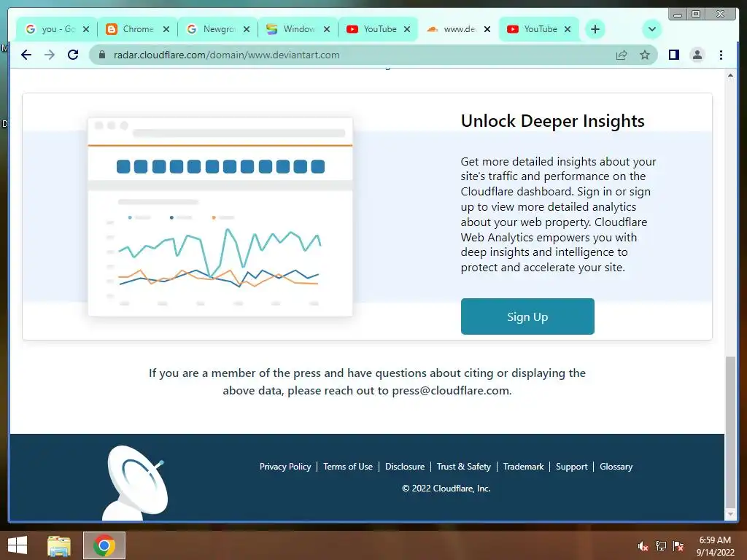This screenshot has height=560, width=747.
Task: Open the Privacy Policy link
Action: 285,467
